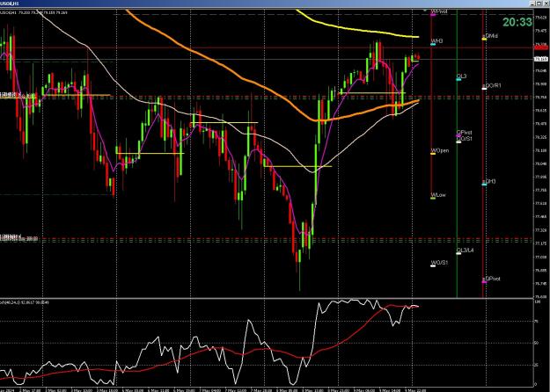
Task: Click the symbol OHLC text in the chart corner
Action: coord(33,12)
